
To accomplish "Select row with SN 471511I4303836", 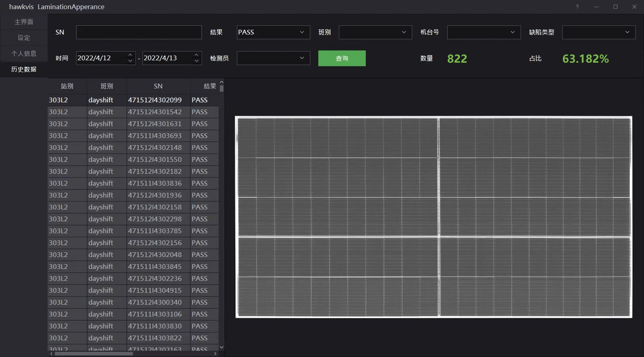I will tap(133, 183).
